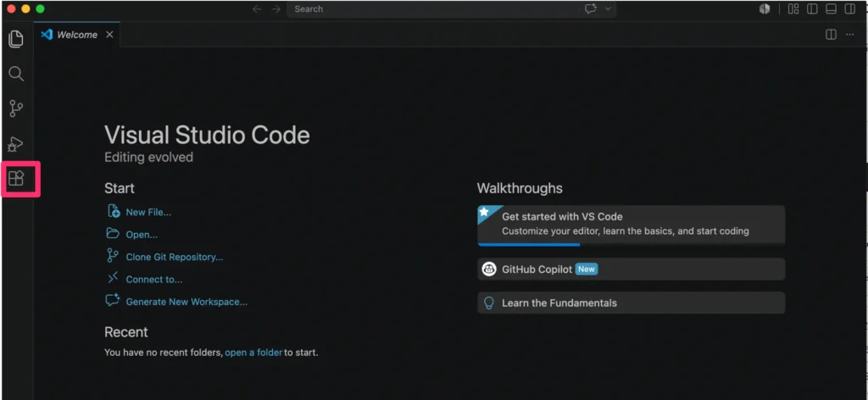Open the Source Control view

pos(16,108)
